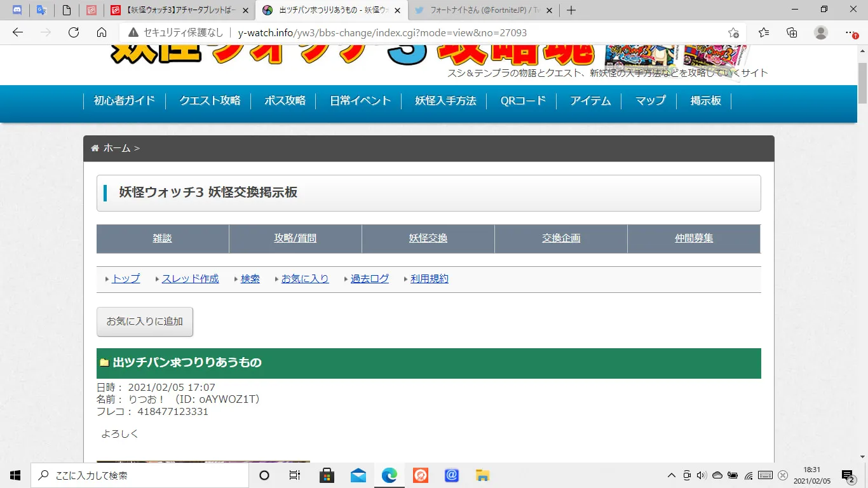
Task: Open Cortana circle on the taskbar
Action: (264, 475)
